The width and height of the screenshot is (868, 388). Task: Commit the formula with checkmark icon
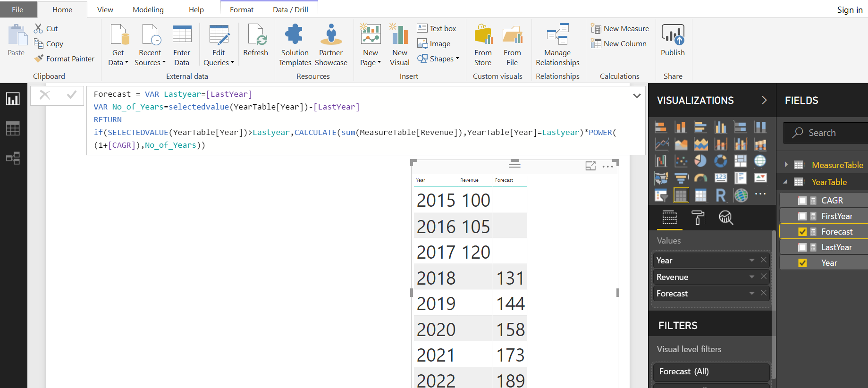72,95
